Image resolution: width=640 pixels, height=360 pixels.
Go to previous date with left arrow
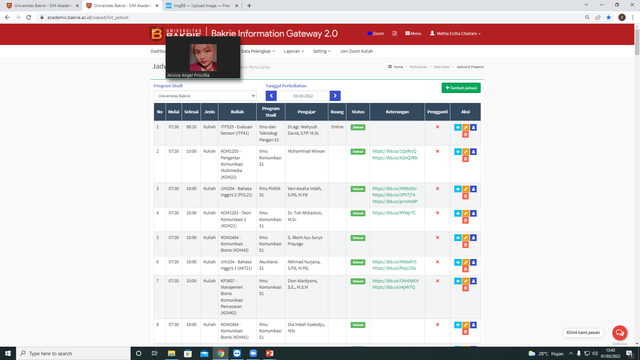pyautogui.click(x=271, y=96)
